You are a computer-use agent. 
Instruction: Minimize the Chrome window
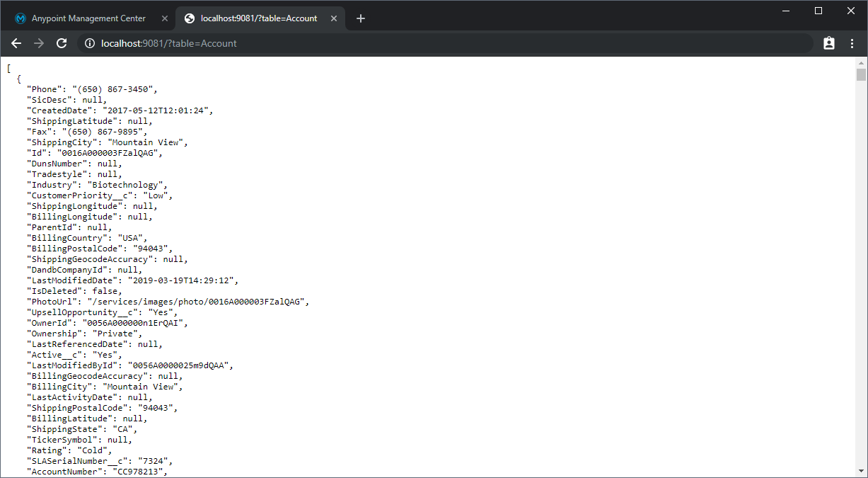tap(786, 11)
